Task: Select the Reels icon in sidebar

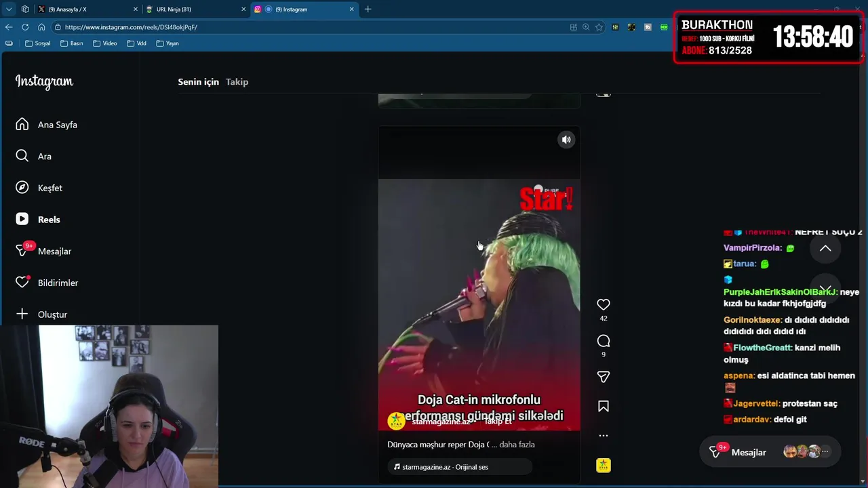Action: coord(22,219)
